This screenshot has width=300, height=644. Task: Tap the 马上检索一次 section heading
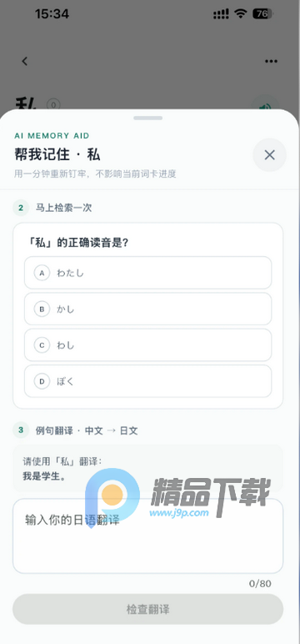[63, 208]
